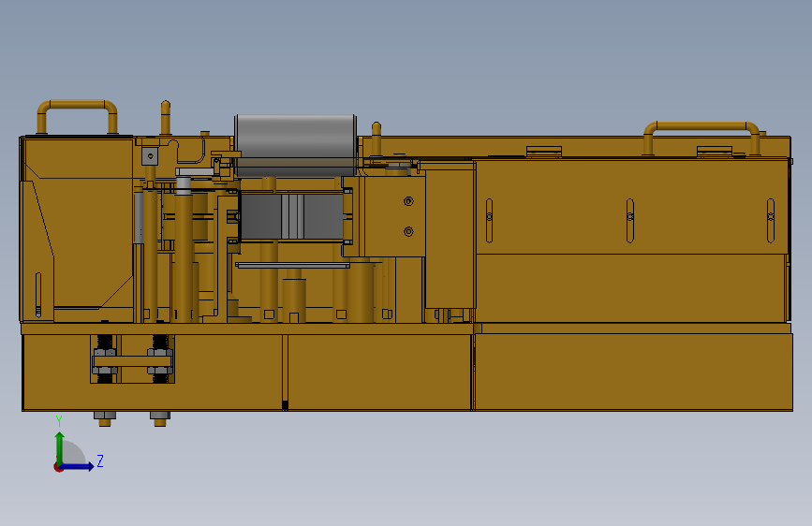The image size is (812, 526).
Task: Select the right hex nut beneath the base
Action: click(x=160, y=416)
